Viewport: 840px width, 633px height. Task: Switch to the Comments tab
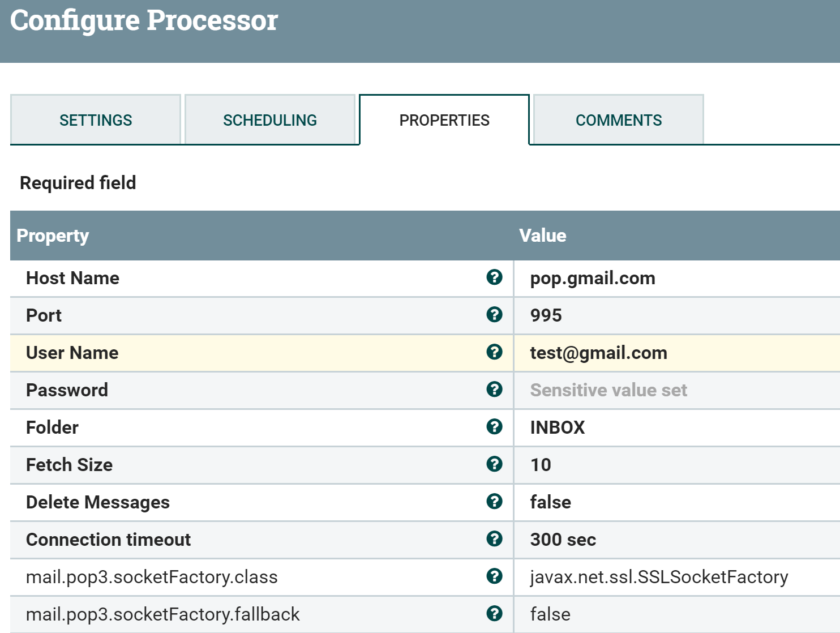click(618, 119)
